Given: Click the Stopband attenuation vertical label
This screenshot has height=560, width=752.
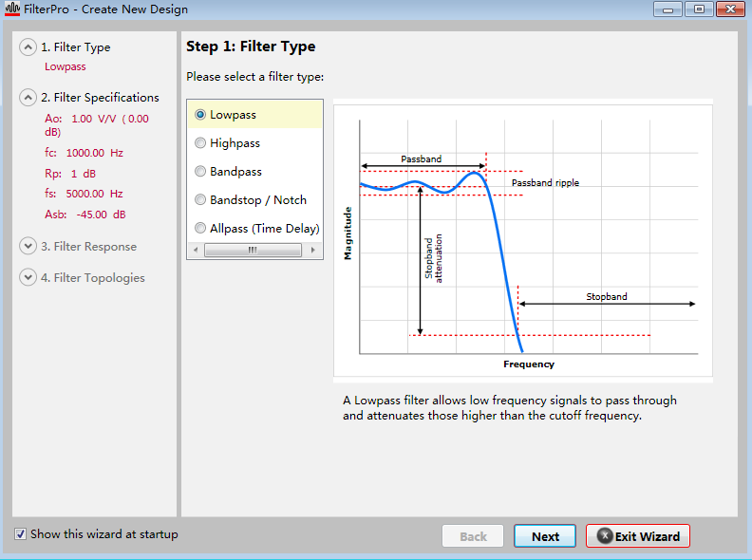Looking at the screenshot, I should pyautogui.click(x=433, y=258).
